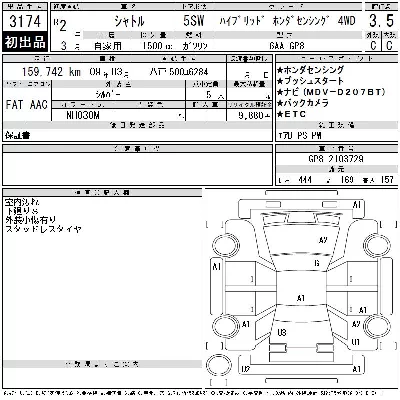Select the NH830M color code field
400x400 pixels.
pos(83,115)
